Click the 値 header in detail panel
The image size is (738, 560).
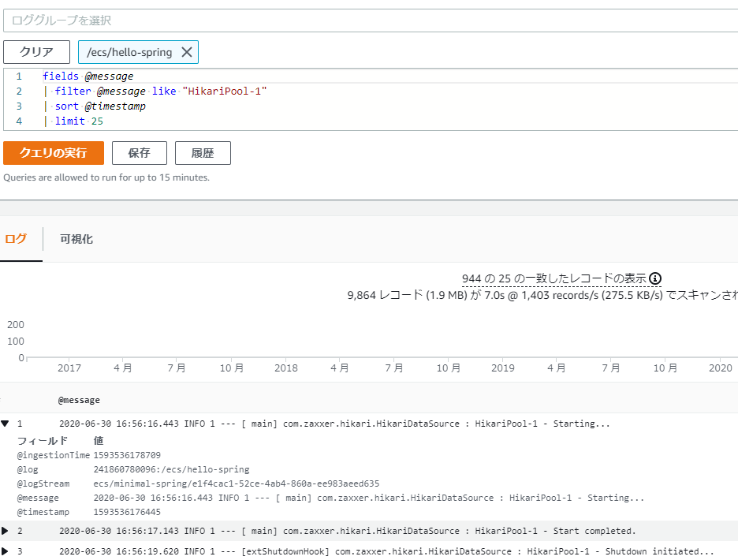99,441
